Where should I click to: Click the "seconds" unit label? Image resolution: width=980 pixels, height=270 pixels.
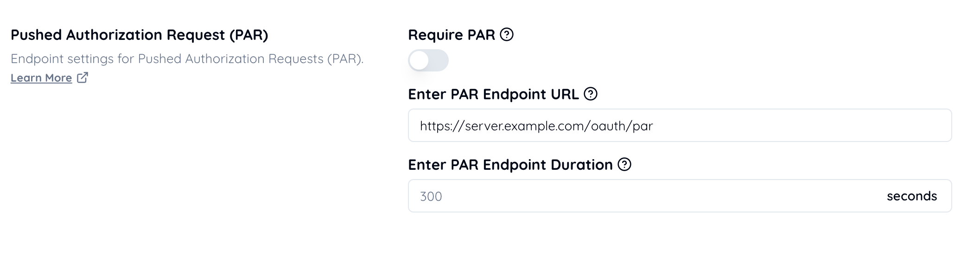point(911,196)
